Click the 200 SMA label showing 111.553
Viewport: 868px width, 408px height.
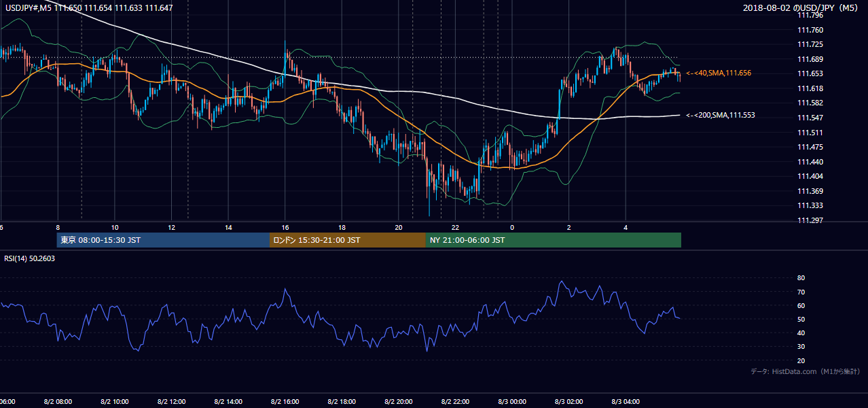pyautogui.click(x=721, y=116)
